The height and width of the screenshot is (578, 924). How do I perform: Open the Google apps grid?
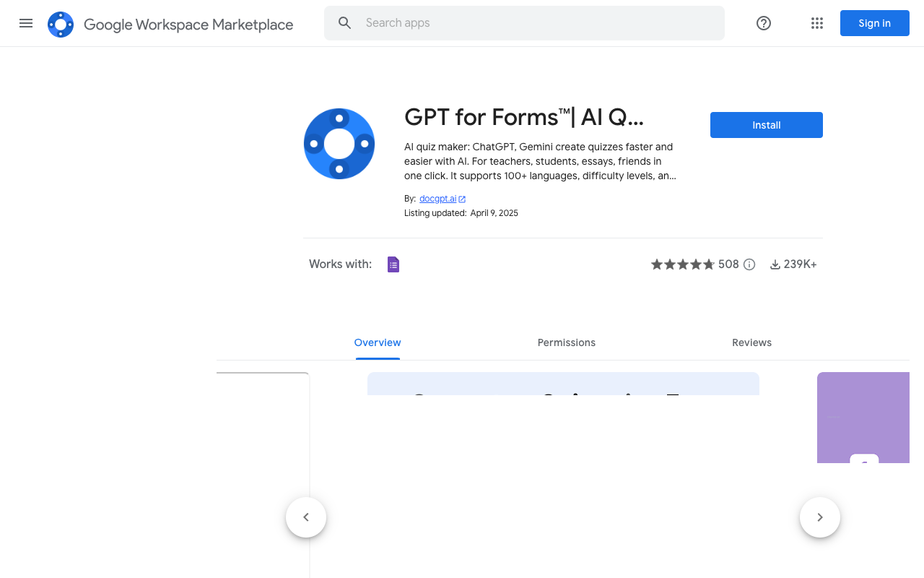pyautogui.click(x=817, y=23)
